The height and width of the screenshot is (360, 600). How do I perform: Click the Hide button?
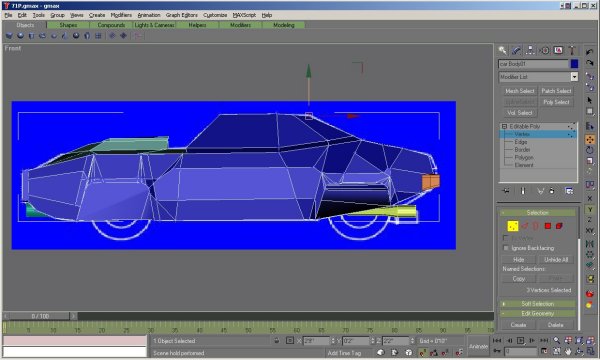518,260
